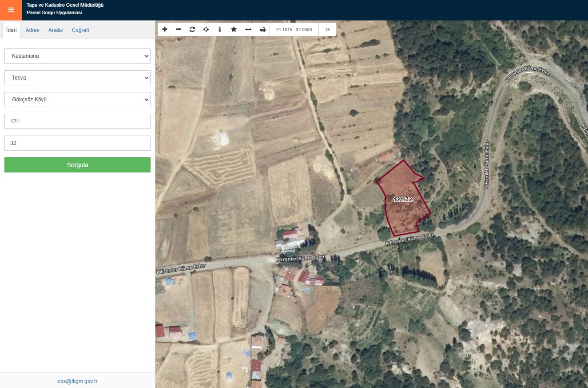Image resolution: width=588 pixels, height=388 pixels.
Task: Click the refresh map icon
Action: coord(192,29)
